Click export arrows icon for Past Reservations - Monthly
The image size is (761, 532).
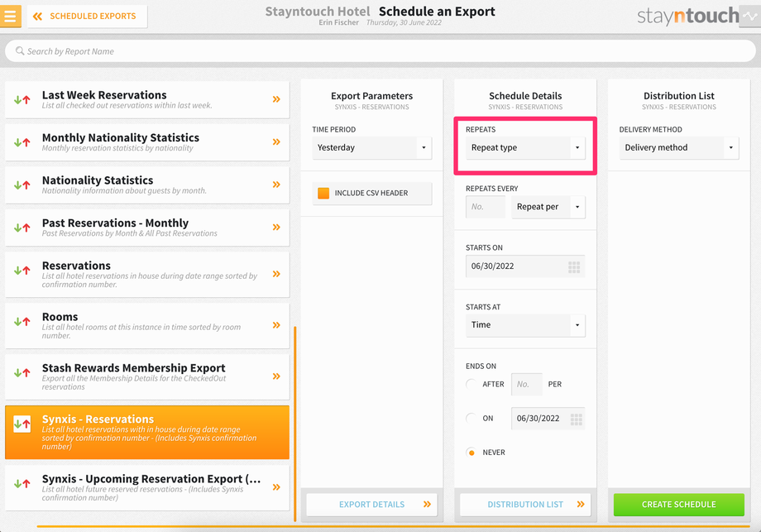(22, 228)
